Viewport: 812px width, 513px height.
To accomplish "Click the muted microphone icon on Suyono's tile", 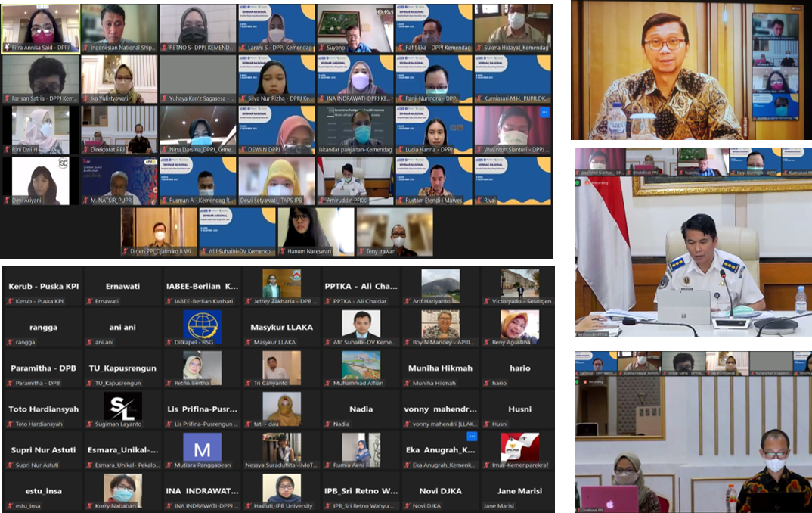I will click(x=322, y=48).
